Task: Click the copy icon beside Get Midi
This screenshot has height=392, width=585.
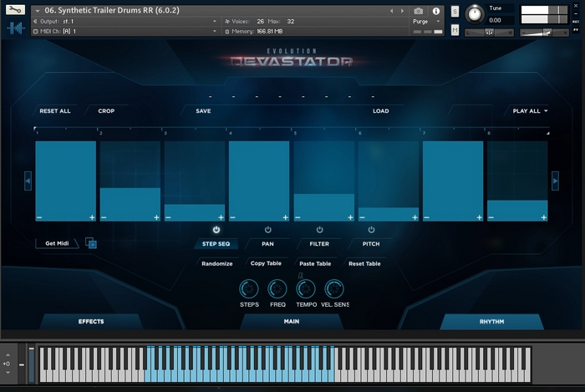Action: pos(91,243)
